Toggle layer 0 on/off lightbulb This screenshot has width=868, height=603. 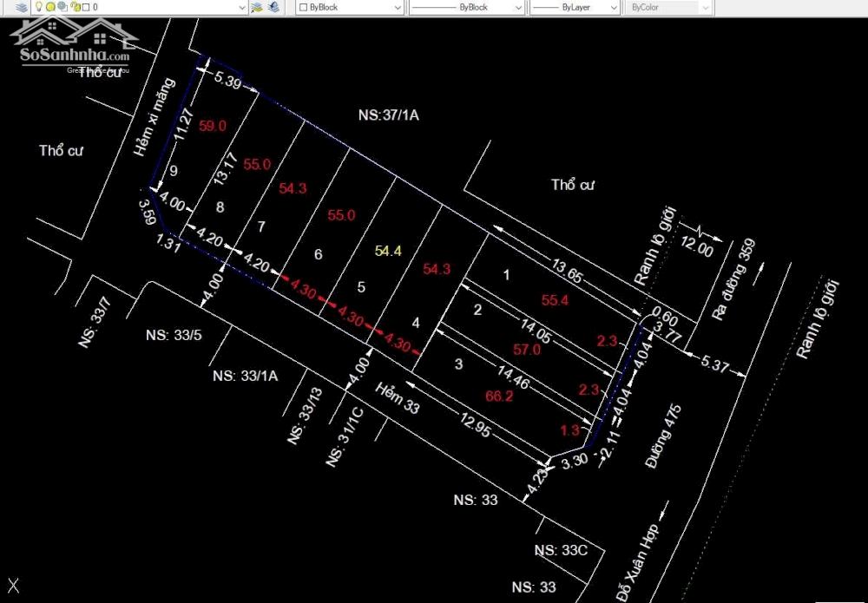39,7
